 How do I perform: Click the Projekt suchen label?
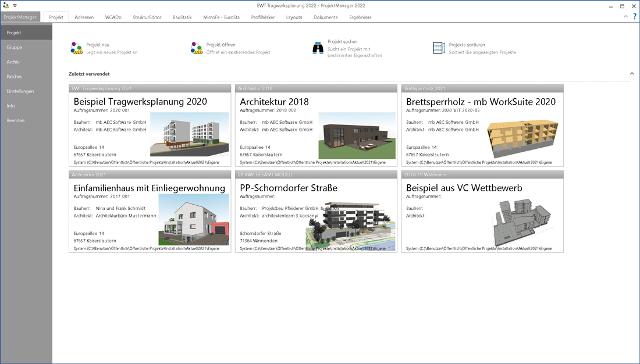coord(343,42)
